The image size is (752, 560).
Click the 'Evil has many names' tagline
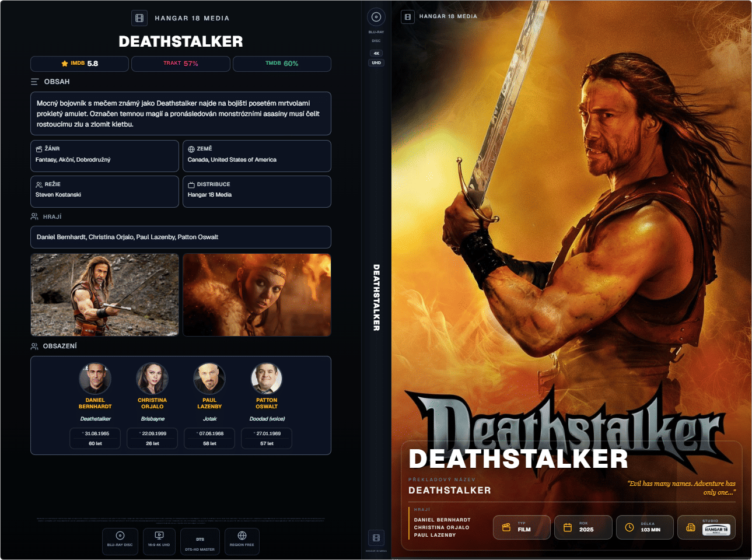click(x=681, y=488)
